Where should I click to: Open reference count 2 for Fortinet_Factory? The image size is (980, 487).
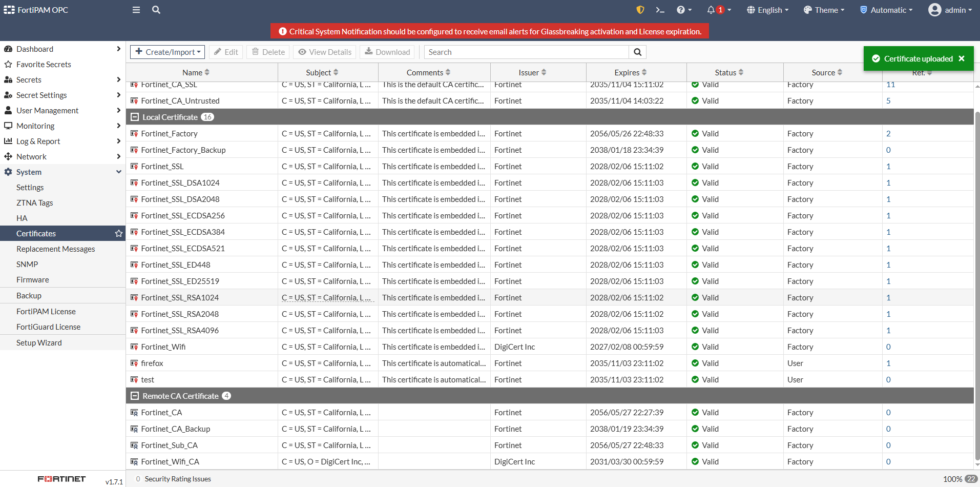click(x=888, y=133)
